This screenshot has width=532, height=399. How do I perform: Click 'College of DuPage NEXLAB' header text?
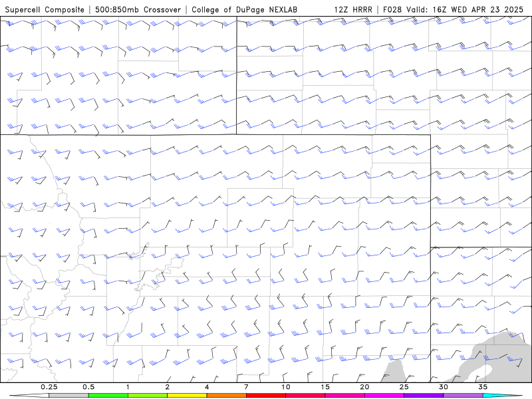pyautogui.click(x=244, y=9)
